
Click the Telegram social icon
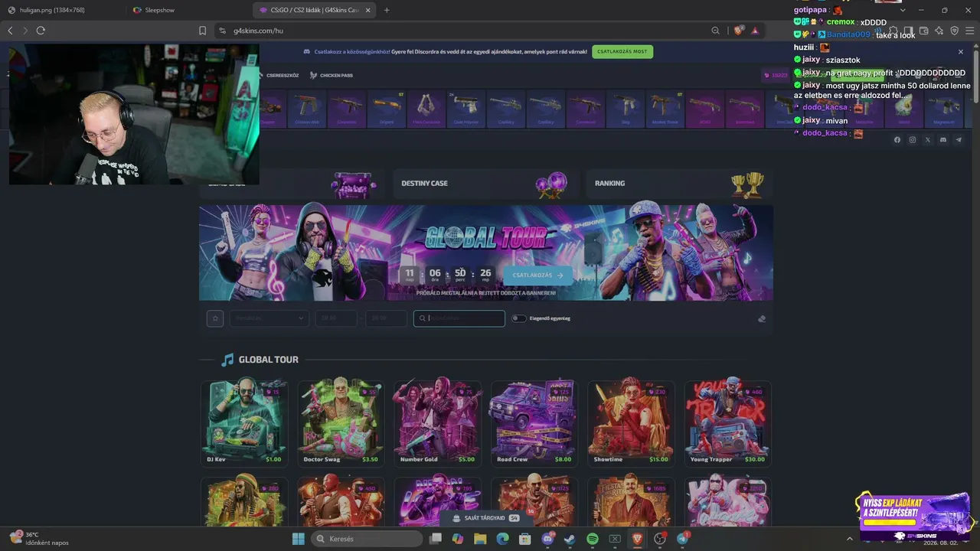tap(959, 140)
